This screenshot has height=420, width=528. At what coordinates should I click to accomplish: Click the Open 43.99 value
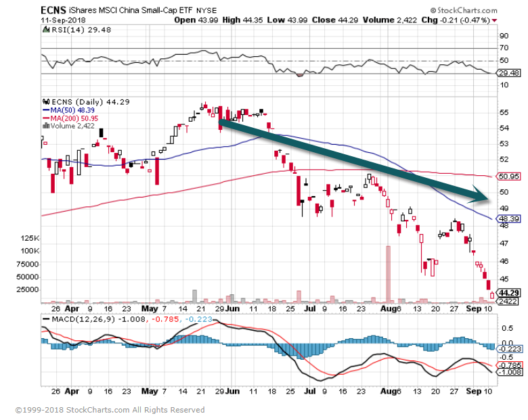(x=196, y=20)
